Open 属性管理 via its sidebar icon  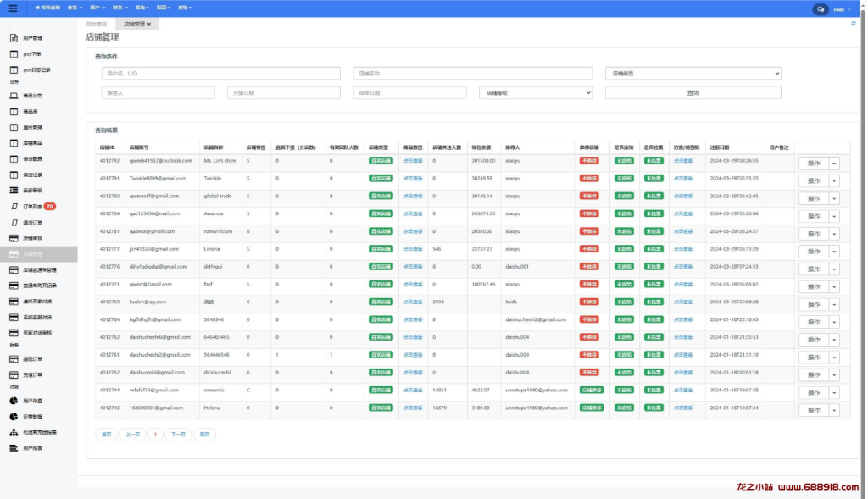tap(14, 128)
